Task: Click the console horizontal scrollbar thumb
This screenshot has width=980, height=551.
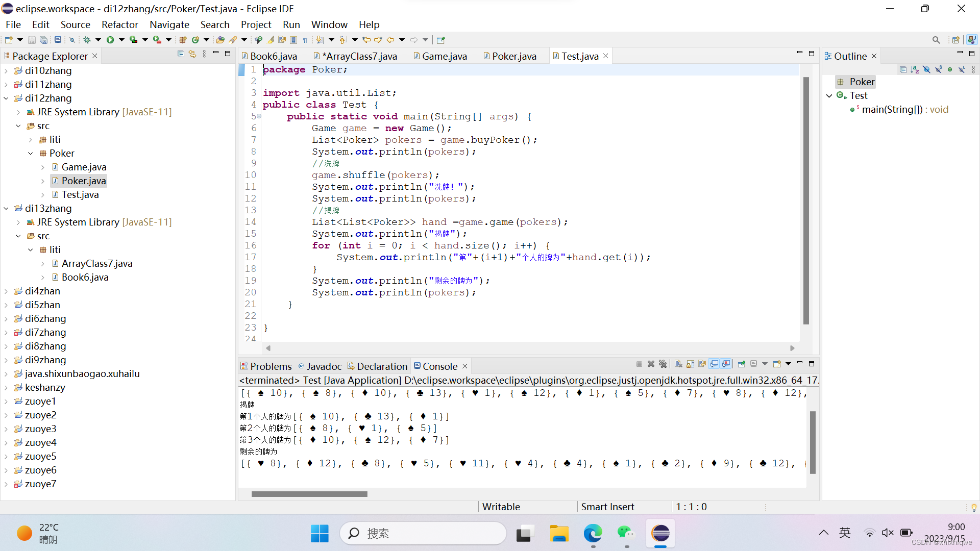Action: point(309,494)
